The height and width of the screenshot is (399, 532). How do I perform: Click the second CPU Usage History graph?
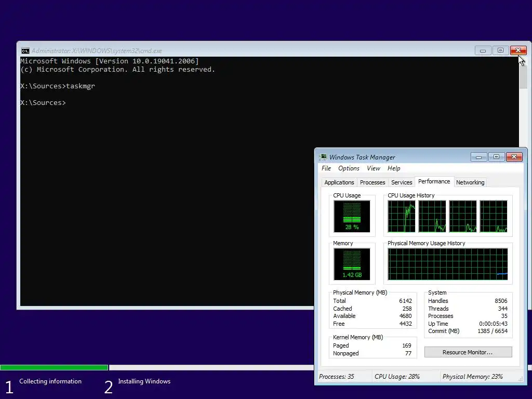(x=432, y=216)
